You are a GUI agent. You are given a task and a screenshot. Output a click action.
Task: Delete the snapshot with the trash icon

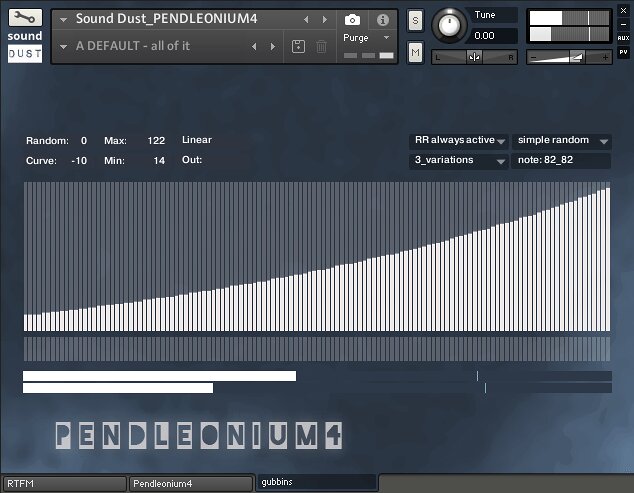[x=321, y=47]
